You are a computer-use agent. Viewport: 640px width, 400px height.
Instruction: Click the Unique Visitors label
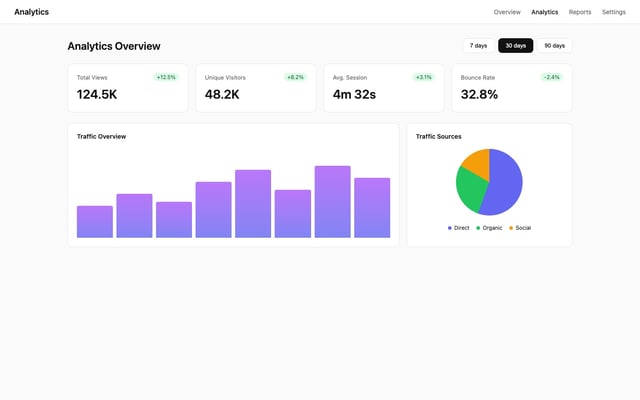tap(225, 78)
